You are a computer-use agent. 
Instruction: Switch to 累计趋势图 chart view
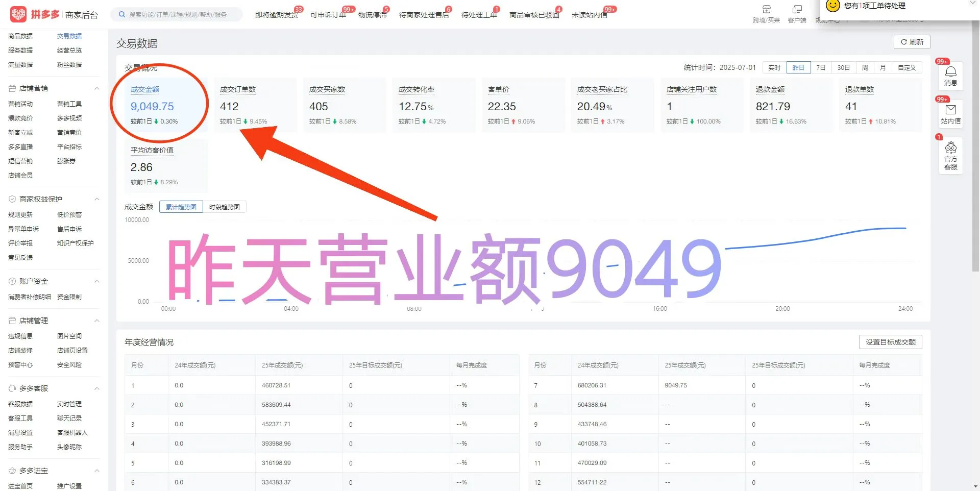[x=181, y=207]
